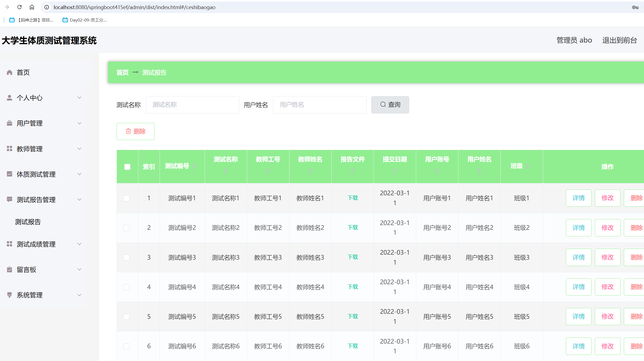Open the Day02-09 bookmark

pos(85,20)
